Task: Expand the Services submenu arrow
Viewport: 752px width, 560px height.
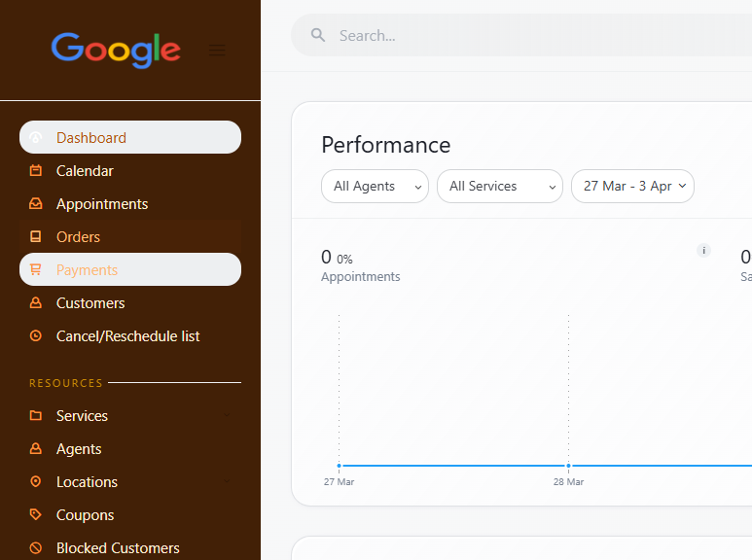Action: [x=227, y=416]
